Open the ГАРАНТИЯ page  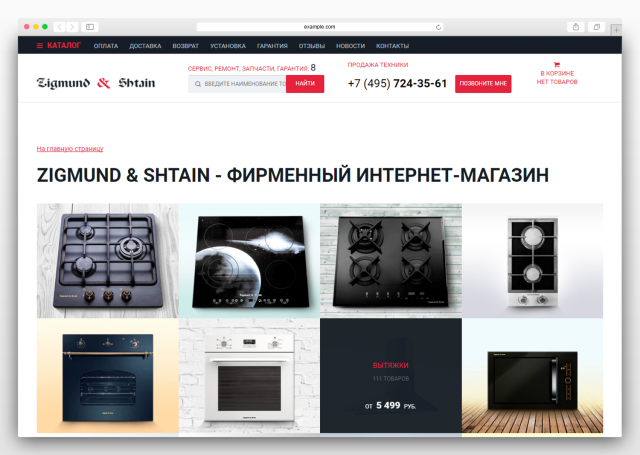point(272,46)
